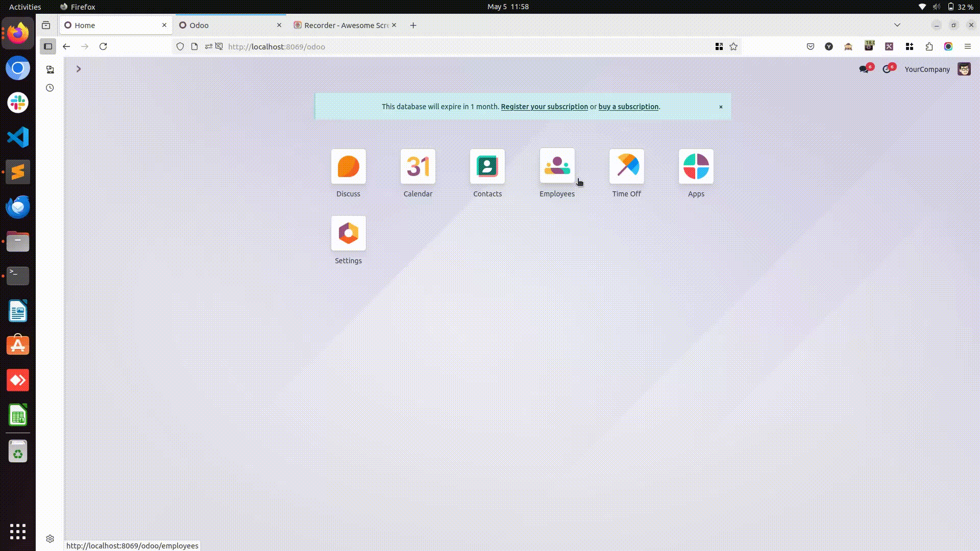Image resolution: width=980 pixels, height=551 pixels.
Task: Expand the sidebar chevron arrow
Action: click(x=78, y=69)
